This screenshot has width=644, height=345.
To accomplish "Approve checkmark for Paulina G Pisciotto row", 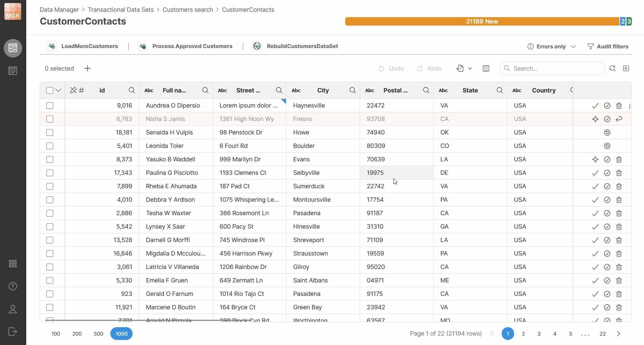I will (595, 173).
